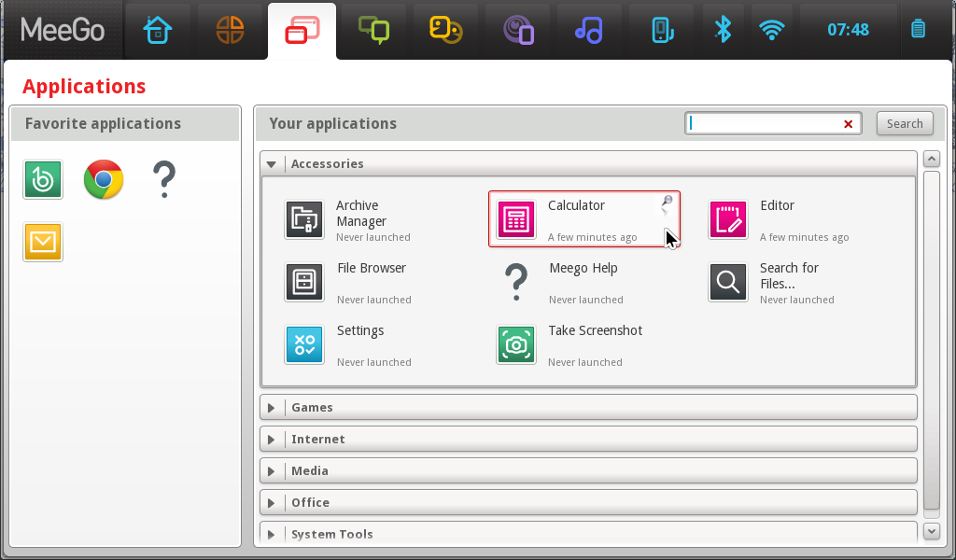Click the Archive Manager label

(361, 214)
